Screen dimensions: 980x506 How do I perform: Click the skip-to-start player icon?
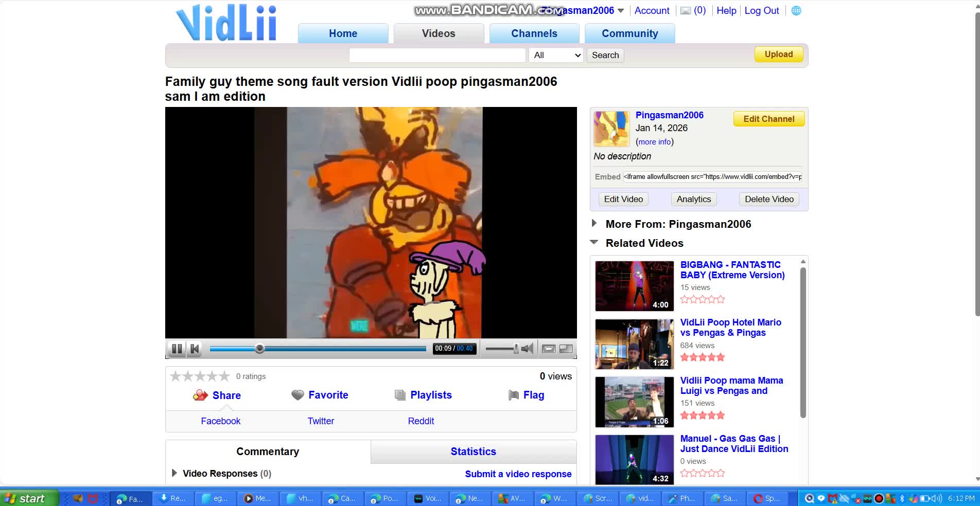(195, 349)
